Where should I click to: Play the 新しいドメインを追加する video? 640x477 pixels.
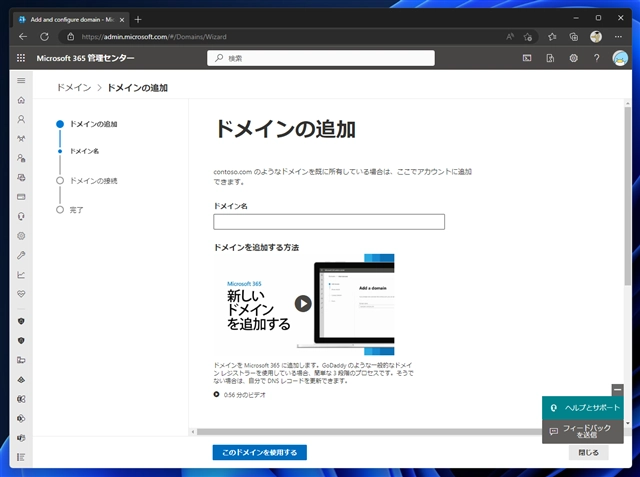[x=303, y=303]
